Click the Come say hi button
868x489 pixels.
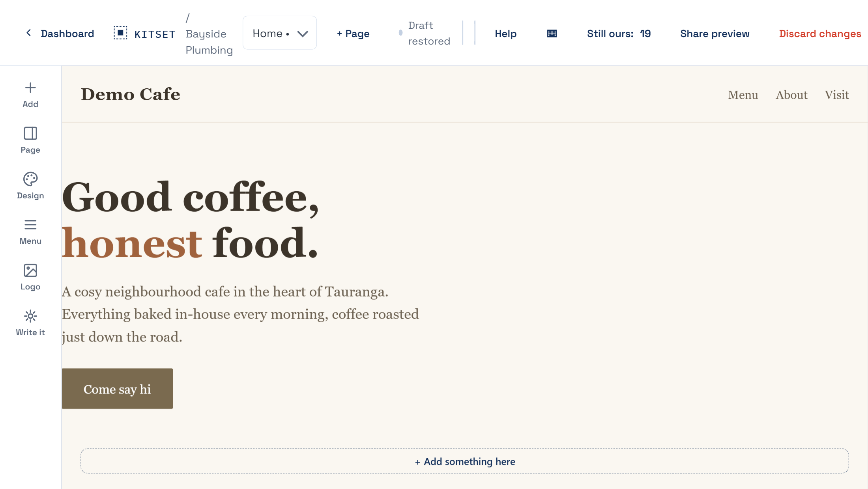click(117, 389)
